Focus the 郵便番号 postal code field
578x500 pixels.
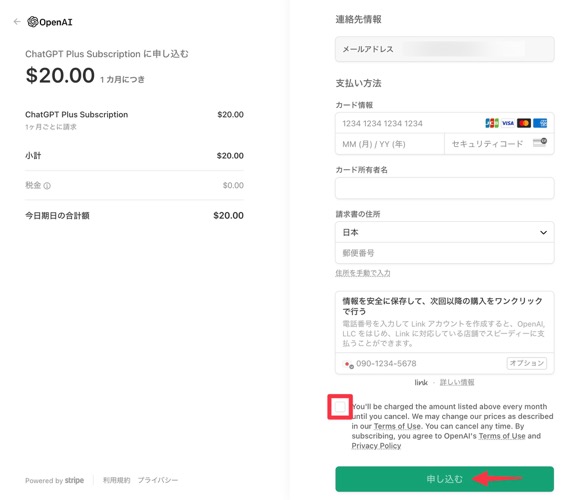coord(445,253)
